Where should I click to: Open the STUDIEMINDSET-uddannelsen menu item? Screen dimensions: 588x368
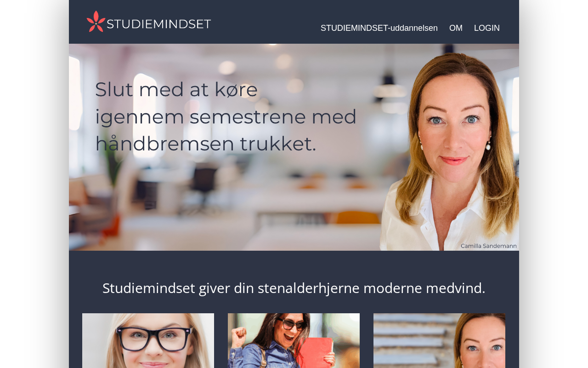coord(379,28)
